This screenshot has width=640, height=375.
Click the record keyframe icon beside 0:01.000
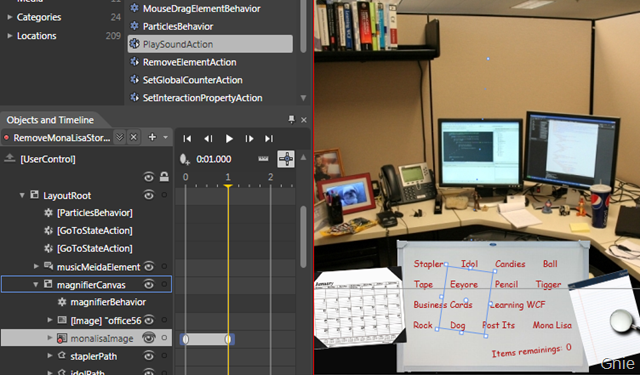click(185, 159)
